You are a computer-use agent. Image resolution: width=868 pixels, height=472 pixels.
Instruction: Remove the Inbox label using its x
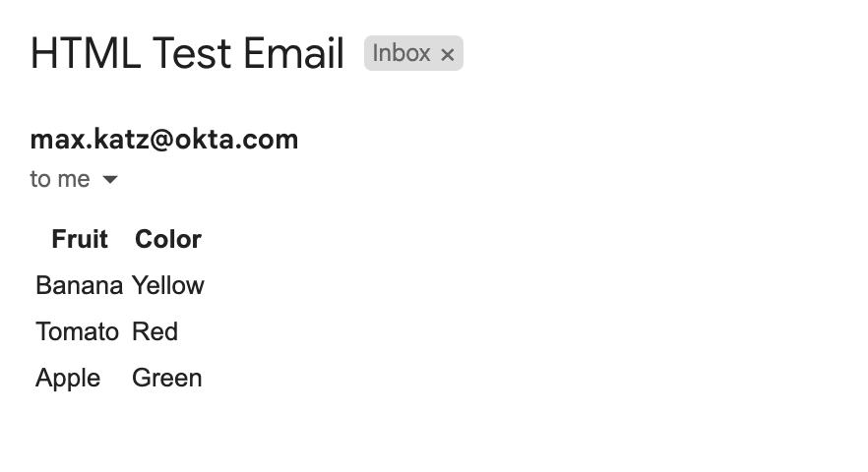click(447, 54)
